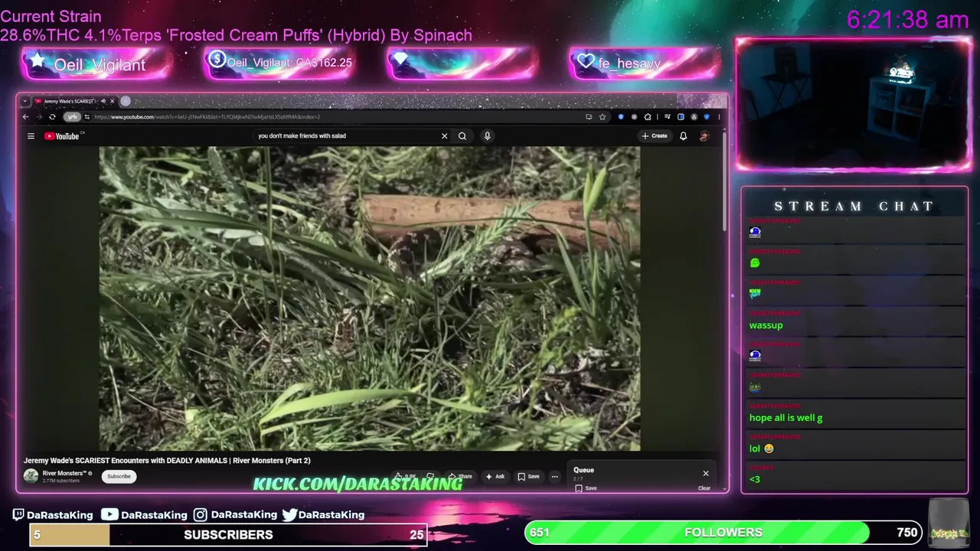Close the Jeremy Wade's SCARIEST browser tab
The width and height of the screenshot is (980, 551).
(x=112, y=101)
